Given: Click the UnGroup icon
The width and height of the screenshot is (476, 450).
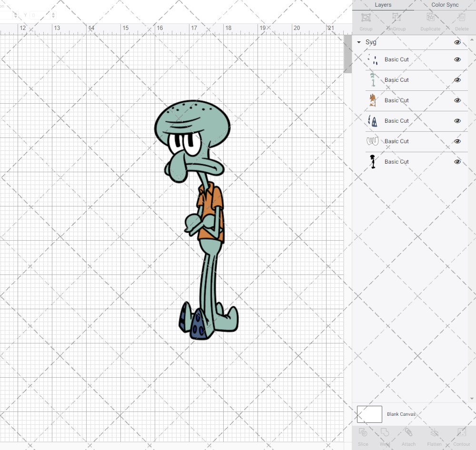Looking at the screenshot, I should 396,17.
